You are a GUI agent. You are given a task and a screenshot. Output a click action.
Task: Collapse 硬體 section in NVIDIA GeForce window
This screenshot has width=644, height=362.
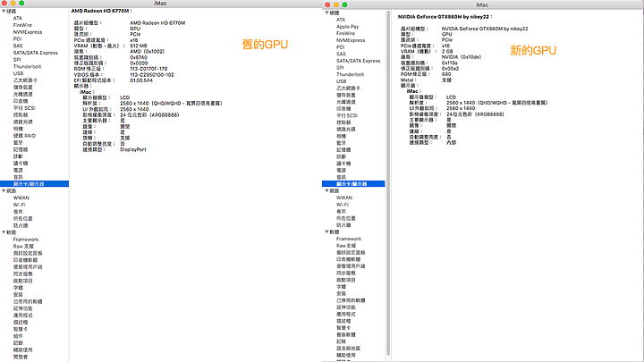coord(327,13)
